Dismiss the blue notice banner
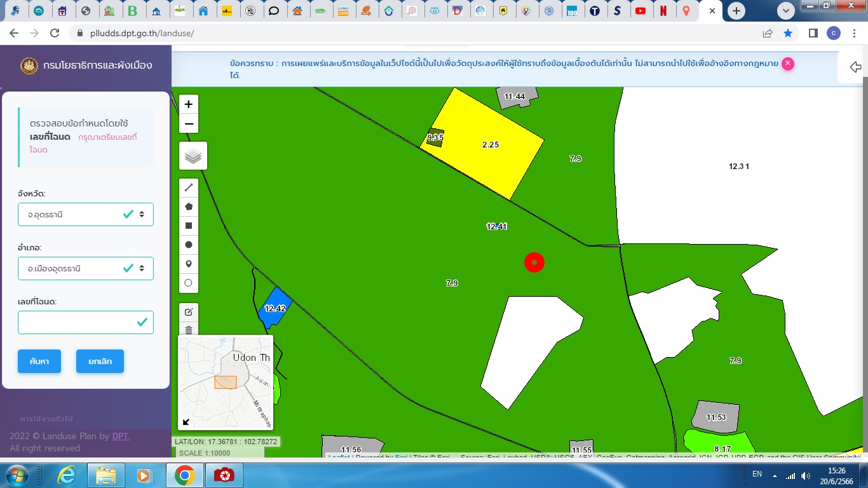This screenshot has height=488, width=868. tap(787, 64)
